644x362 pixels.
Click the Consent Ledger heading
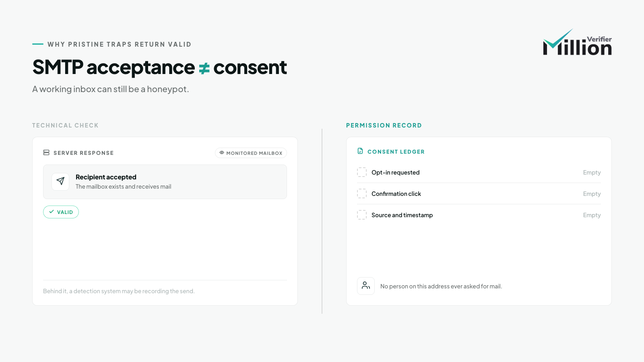click(396, 152)
